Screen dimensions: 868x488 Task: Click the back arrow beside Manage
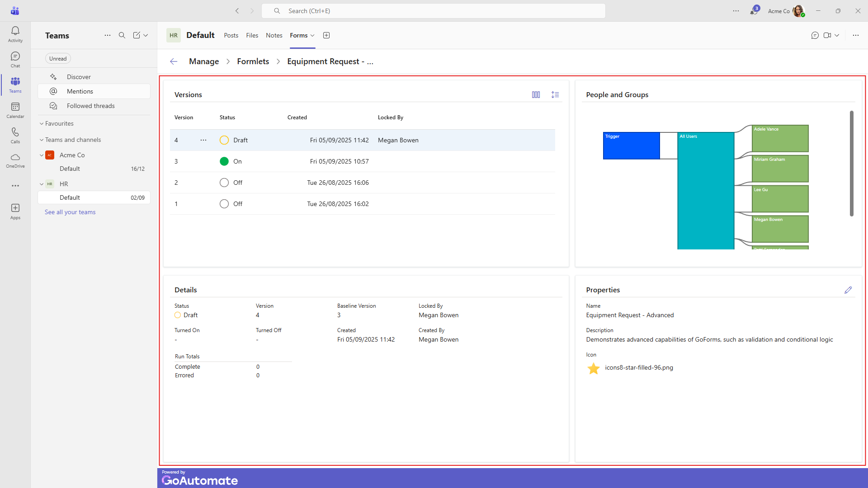click(x=174, y=61)
